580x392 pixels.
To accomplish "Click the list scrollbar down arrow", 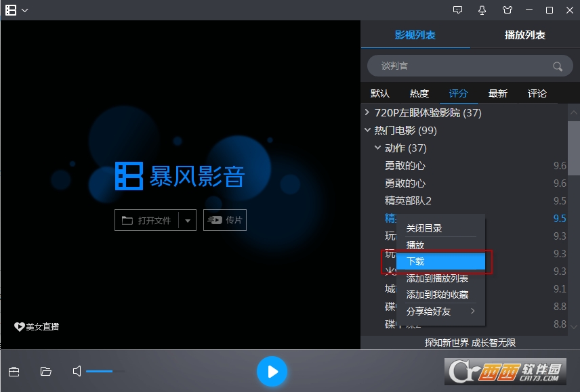I will tap(574, 326).
